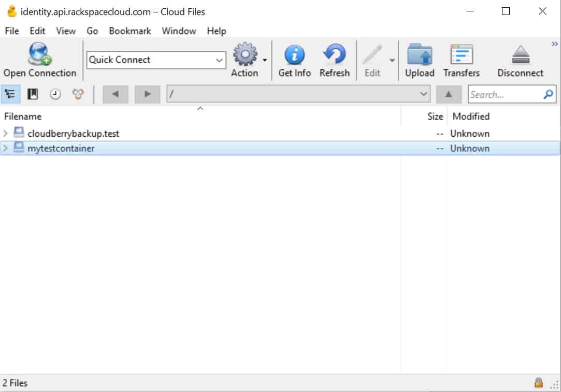
Task: Open the Edit menu
Action: pos(37,31)
